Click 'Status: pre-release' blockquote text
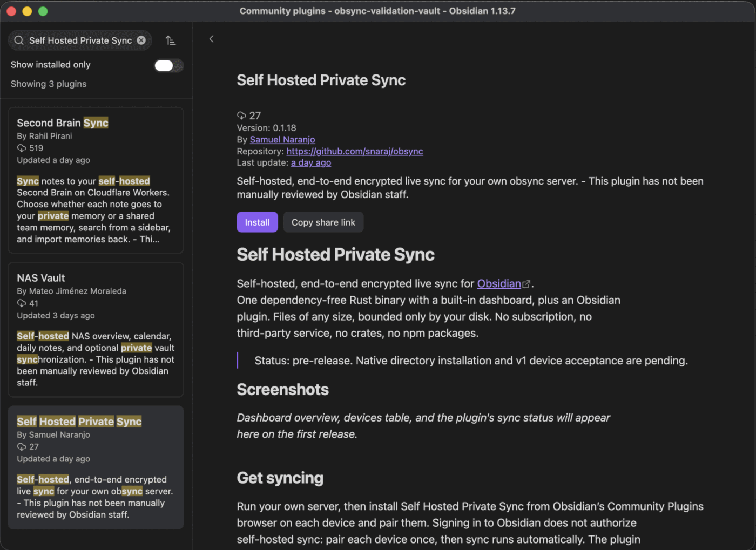Image resolution: width=756 pixels, height=550 pixels. [x=471, y=361]
